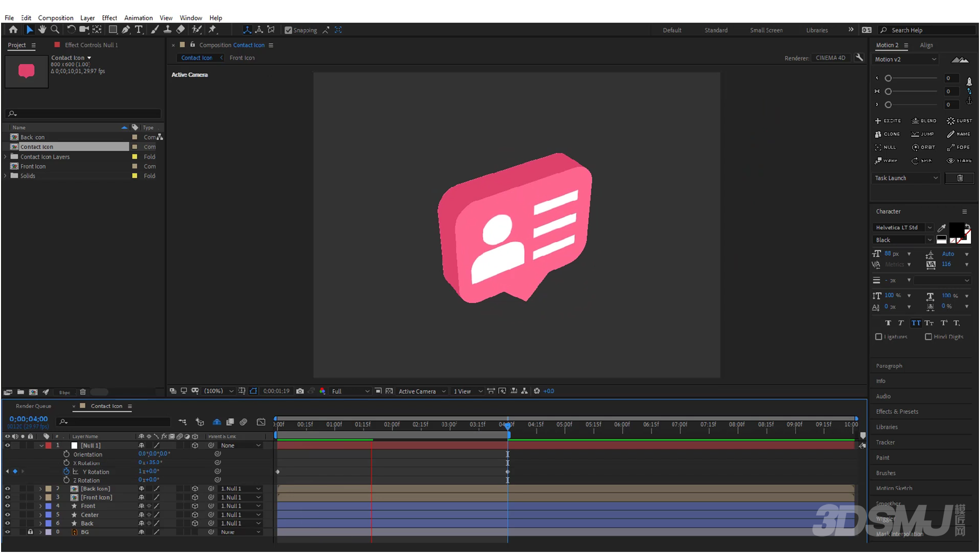The height and width of the screenshot is (553, 980).
Task: Select the Eraser tool
Action: tap(181, 30)
